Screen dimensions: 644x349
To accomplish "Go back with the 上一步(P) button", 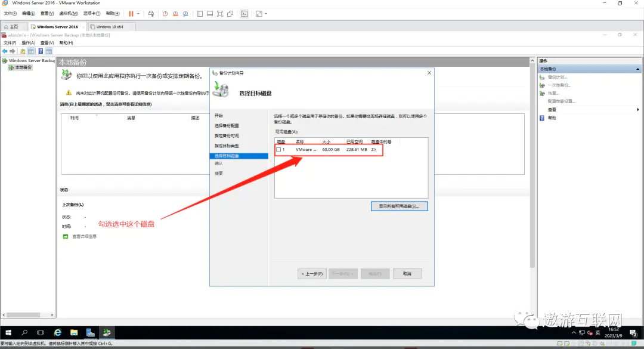I will (312, 274).
